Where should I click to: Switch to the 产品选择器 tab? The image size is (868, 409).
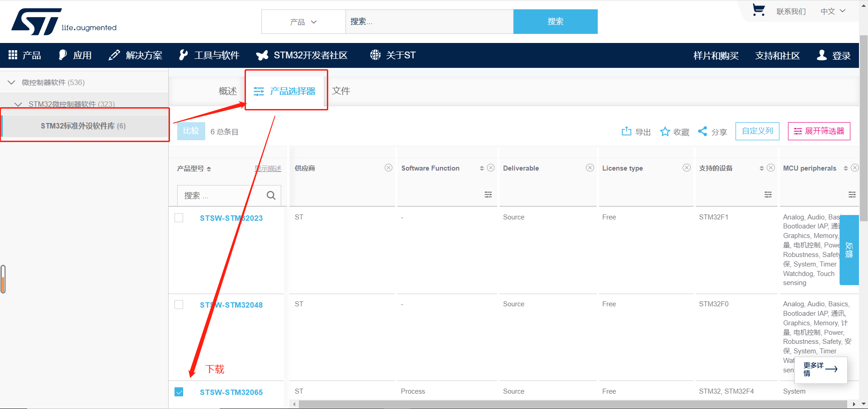(x=285, y=91)
